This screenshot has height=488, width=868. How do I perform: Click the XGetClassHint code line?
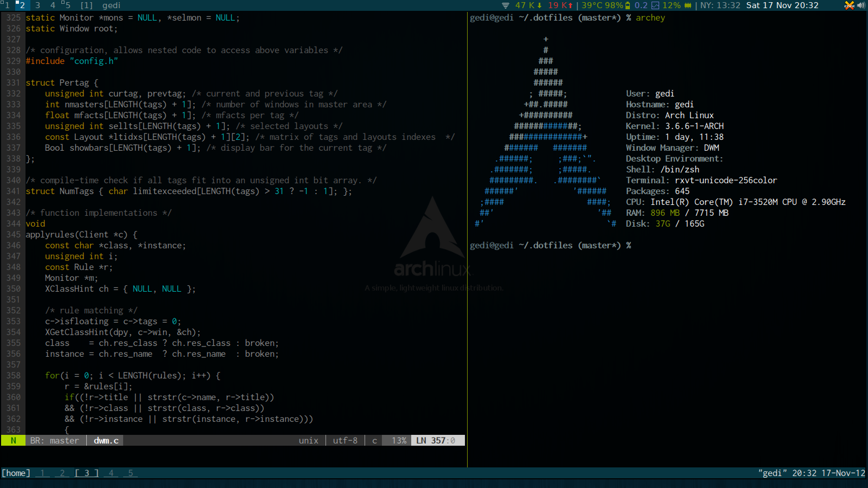click(123, 332)
